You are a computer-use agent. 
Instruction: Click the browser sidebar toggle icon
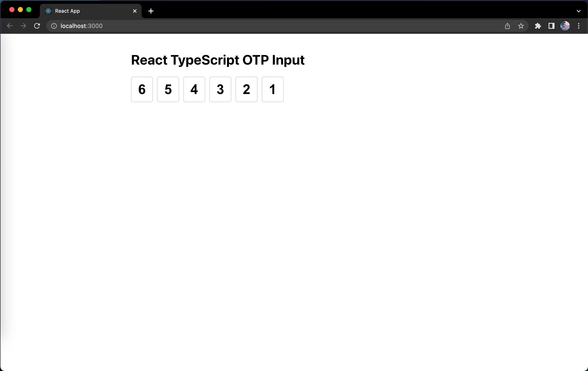tap(551, 26)
